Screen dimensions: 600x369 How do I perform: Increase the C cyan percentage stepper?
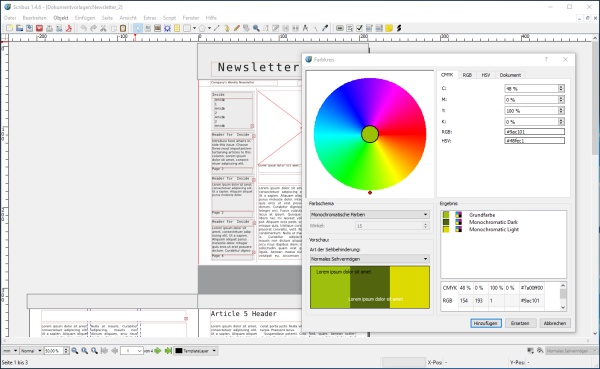tap(561, 87)
